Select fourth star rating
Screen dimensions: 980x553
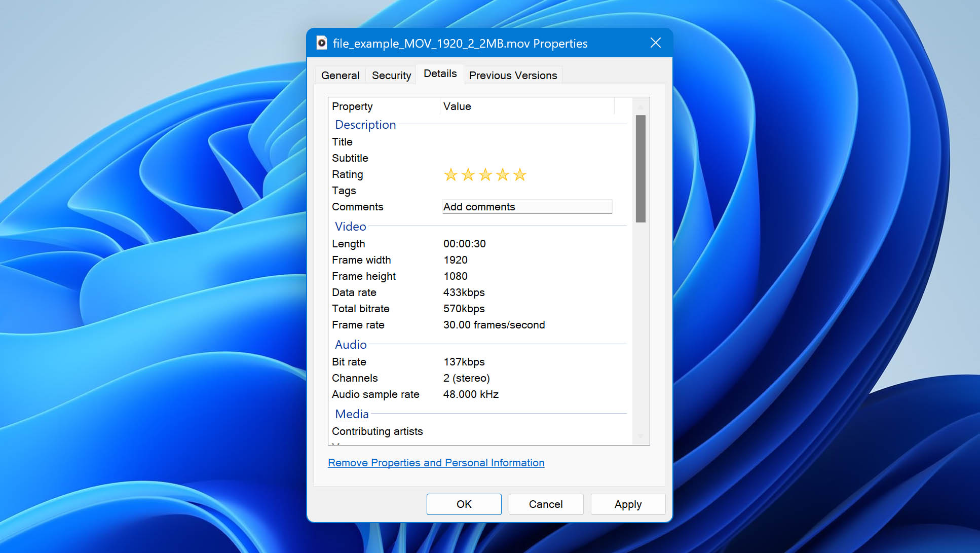coord(504,175)
